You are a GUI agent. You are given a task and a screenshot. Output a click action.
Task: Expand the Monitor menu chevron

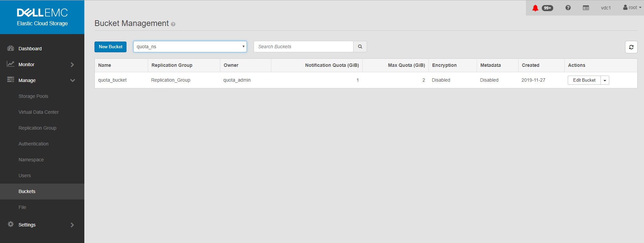click(72, 64)
